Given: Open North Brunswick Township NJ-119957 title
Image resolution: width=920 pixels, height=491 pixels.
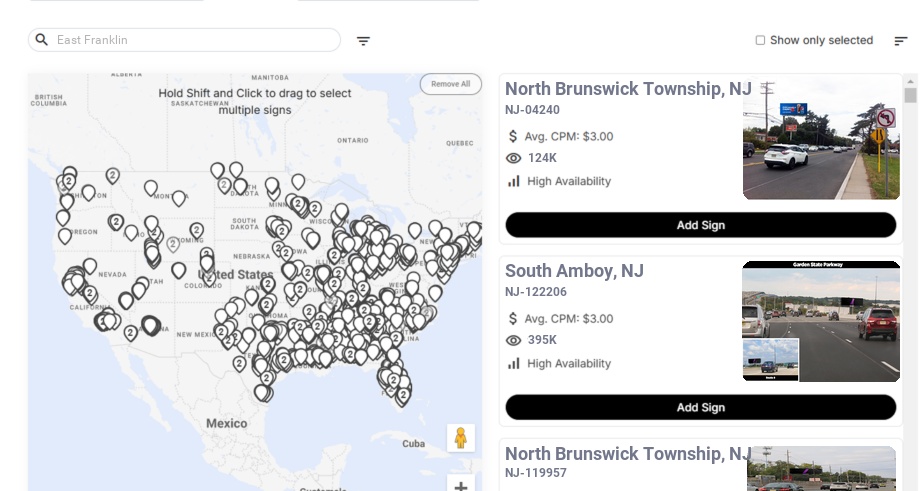Looking at the screenshot, I should point(628,453).
